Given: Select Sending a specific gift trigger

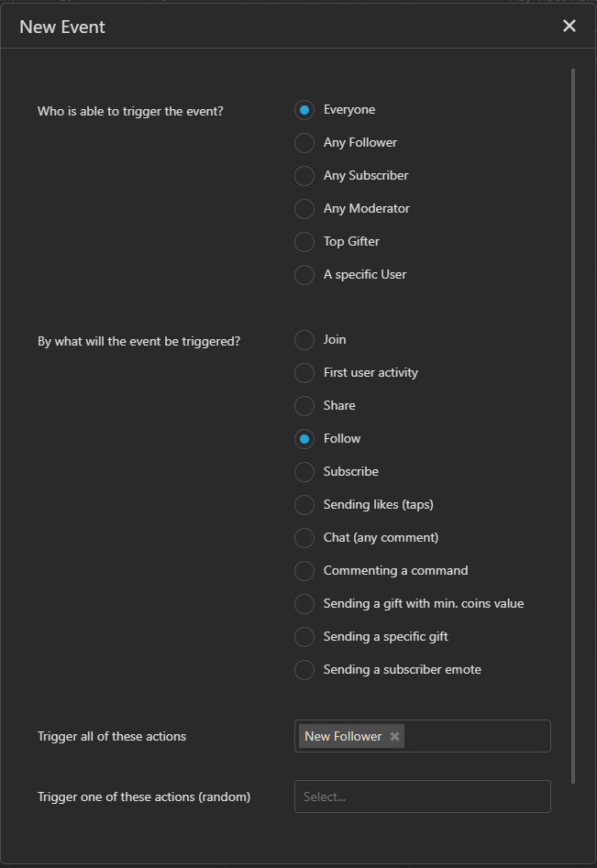Looking at the screenshot, I should coord(304,636).
